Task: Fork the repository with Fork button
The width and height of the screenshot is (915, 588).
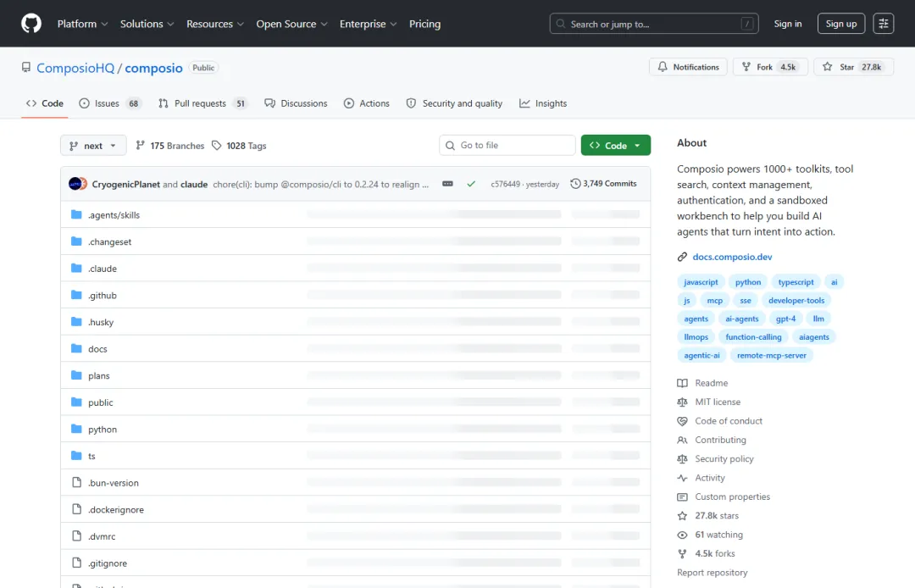Action: (x=769, y=67)
